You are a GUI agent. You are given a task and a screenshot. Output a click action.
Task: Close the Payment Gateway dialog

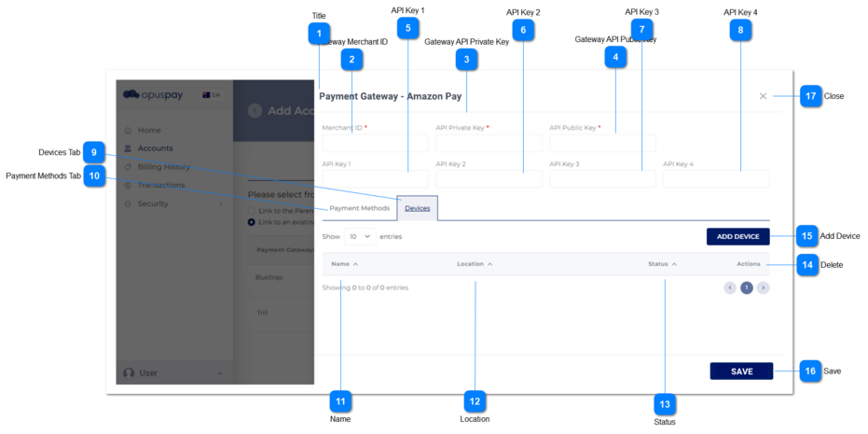click(763, 96)
